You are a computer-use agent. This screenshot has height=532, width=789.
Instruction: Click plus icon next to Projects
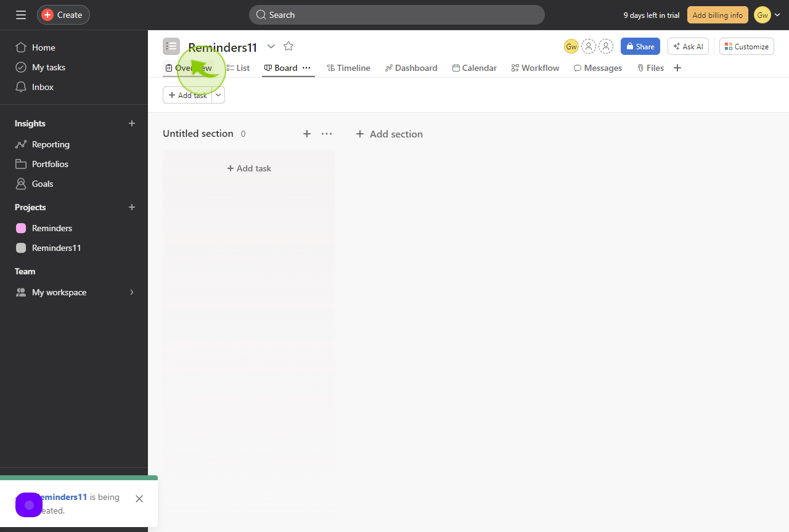pos(131,207)
